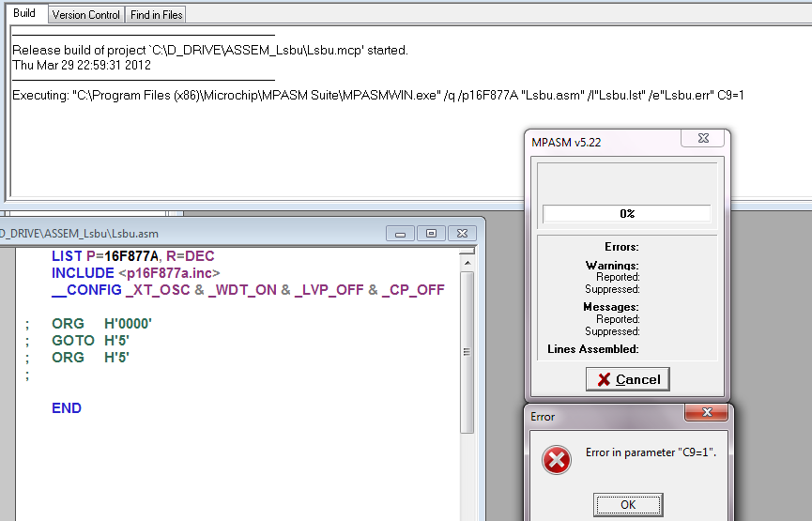The width and height of the screenshot is (812, 521).
Task: Select the Find in Files tab
Action: [x=157, y=14]
